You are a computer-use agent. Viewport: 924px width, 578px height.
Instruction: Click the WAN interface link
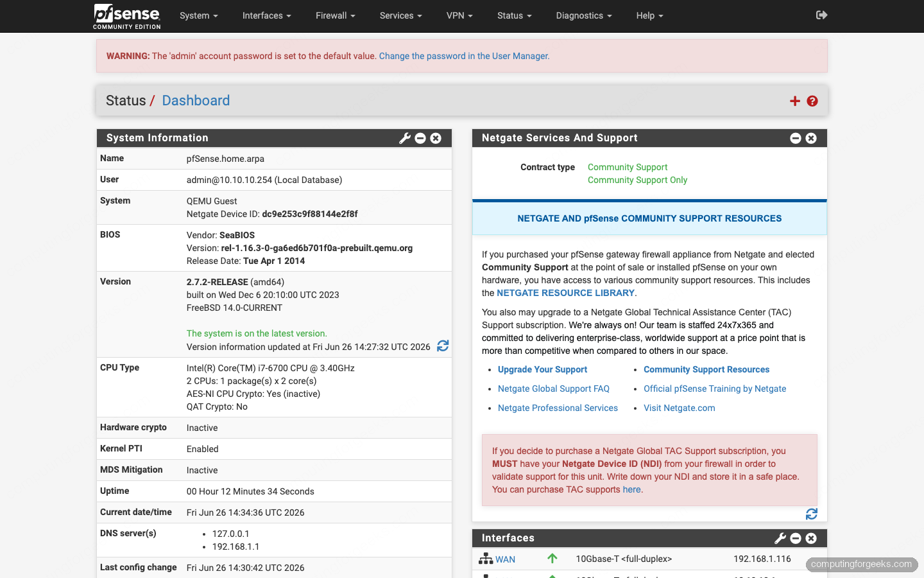[505, 559]
